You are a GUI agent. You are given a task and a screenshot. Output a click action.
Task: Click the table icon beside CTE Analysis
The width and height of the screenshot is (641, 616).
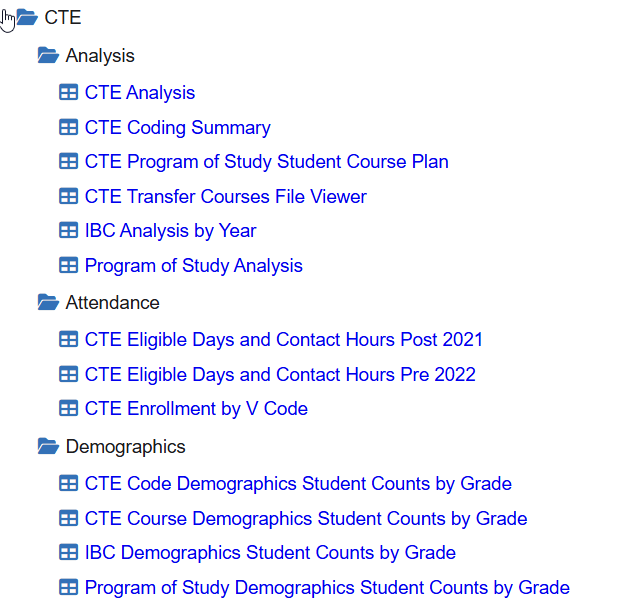click(68, 93)
